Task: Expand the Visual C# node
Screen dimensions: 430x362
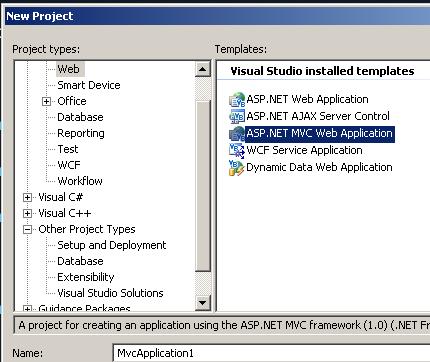Action: (x=27, y=197)
